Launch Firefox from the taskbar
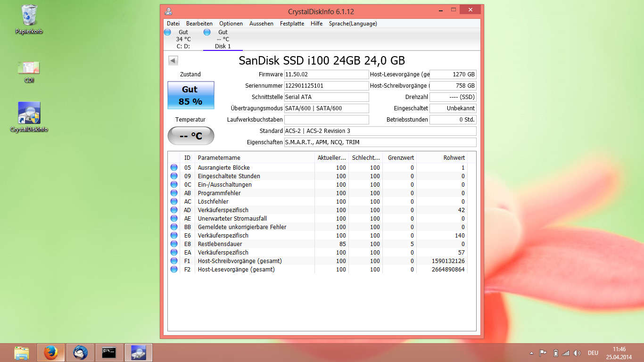The width and height of the screenshot is (644, 362). (x=51, y=353)
